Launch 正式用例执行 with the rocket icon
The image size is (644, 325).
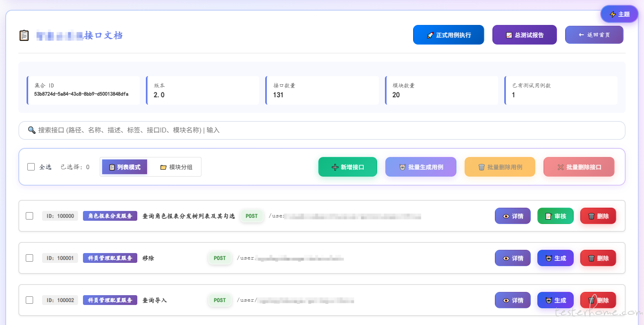click(x=448, y=35)
